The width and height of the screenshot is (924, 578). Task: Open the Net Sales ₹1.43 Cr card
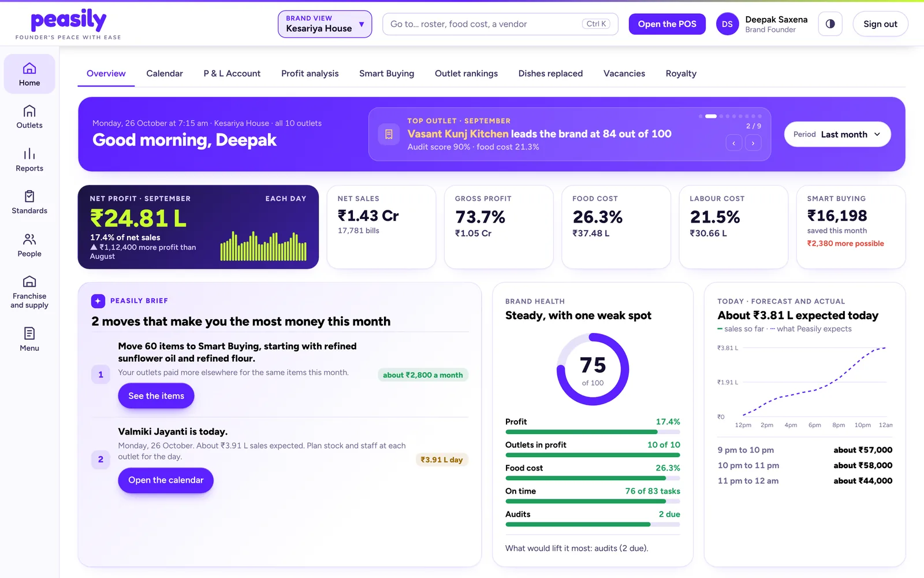pos(381,227)
